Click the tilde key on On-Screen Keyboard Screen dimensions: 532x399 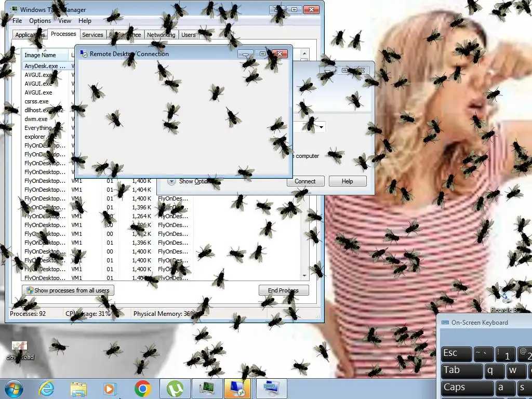(484, 353)
